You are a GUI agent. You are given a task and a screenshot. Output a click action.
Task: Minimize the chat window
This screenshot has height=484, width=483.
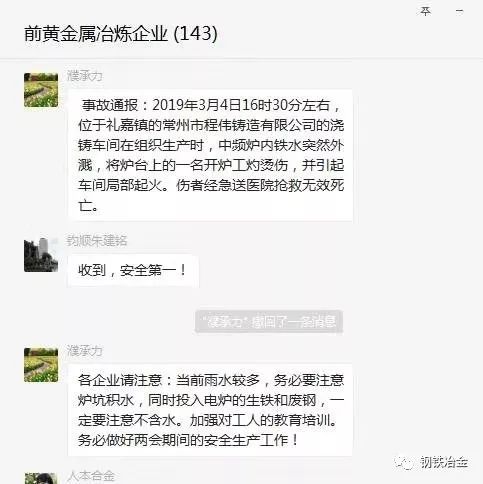(460, 11)
